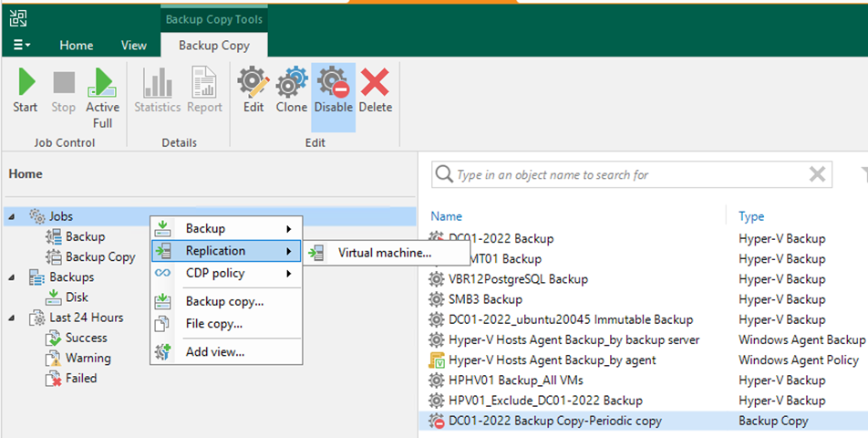Viewport: 868px width, 438px height.
Task: Collapse the Jobs tree node
Action: tap(12, 217)
